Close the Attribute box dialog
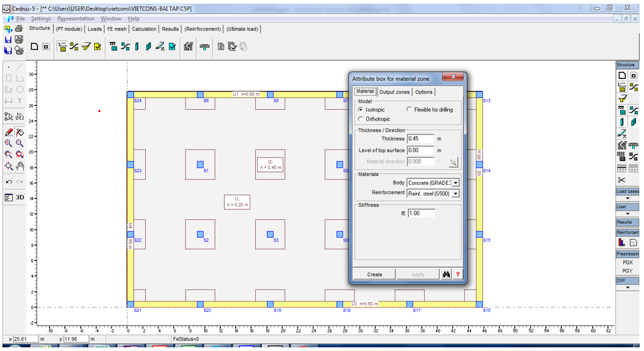Viewport: 644px width, 351px height. [x=453, y=77]
